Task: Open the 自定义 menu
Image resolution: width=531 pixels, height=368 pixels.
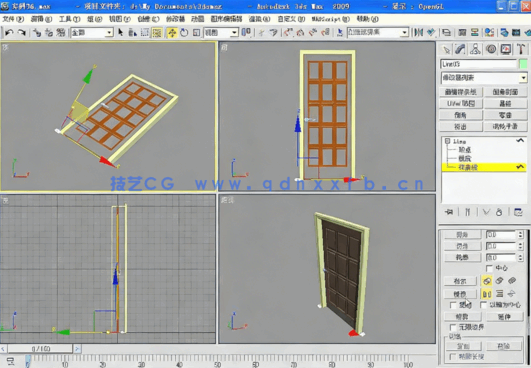Action: click(x=291, y=19)
